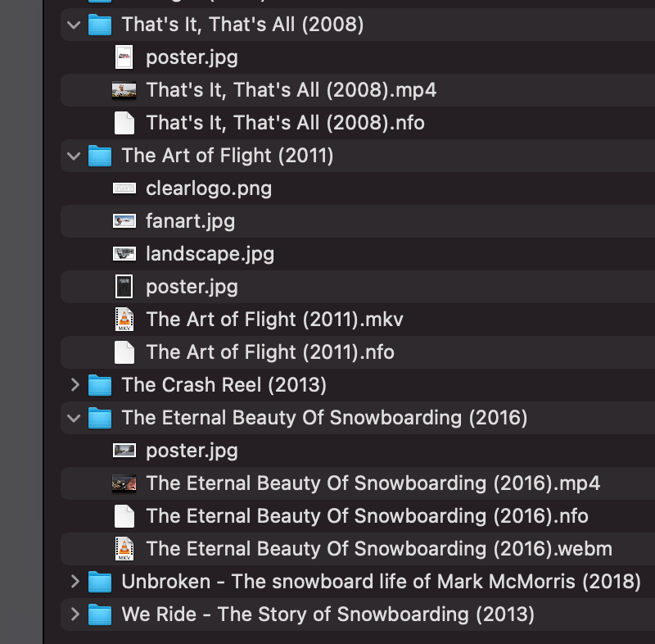655x644 pixels.
Task: Click the clearlogo.png file icon
Action: pyautogui.click(x=124, y=188)
